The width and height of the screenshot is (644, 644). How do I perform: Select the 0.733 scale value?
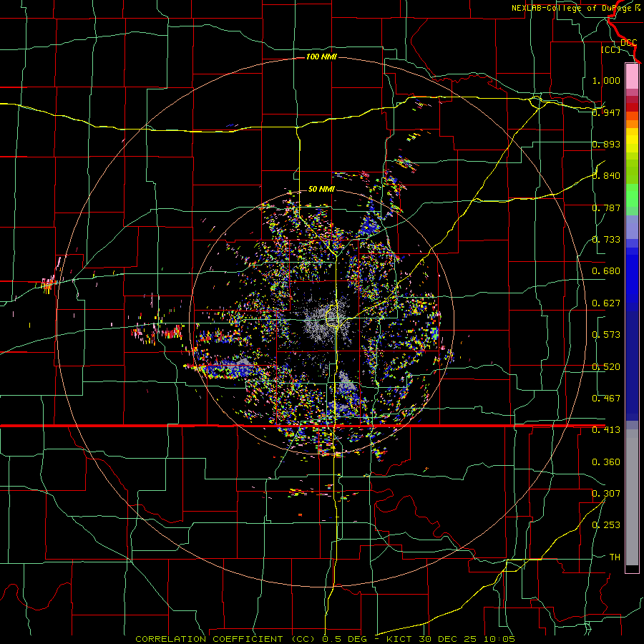tap(606, 240)
